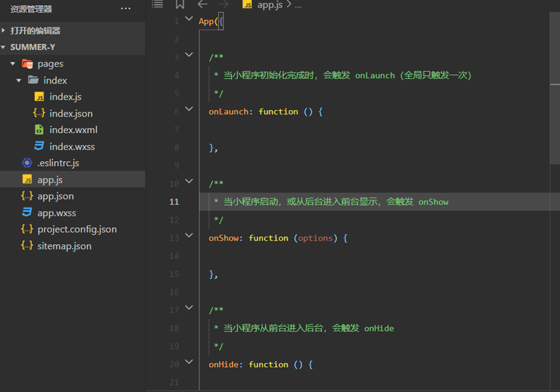Collapse the index folder in tree
Image resolution: width=560 pixels, height=392 pixels.
point(19,80)
